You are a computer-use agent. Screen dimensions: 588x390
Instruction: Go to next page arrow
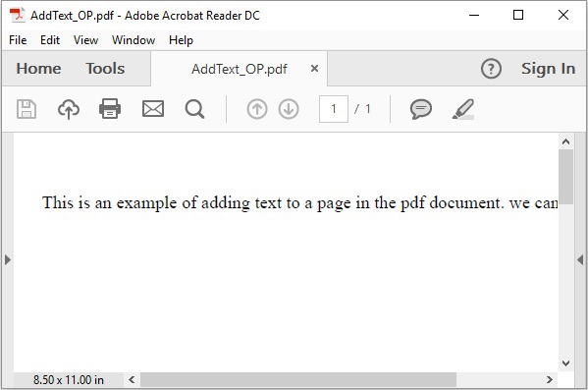pos(289,109)
